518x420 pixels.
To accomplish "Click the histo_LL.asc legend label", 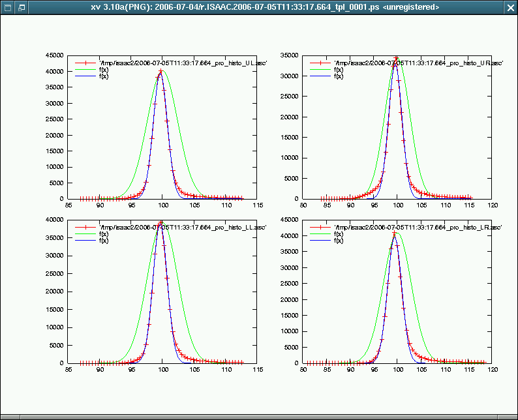I will pyautogui.click(x=174, y=226).
